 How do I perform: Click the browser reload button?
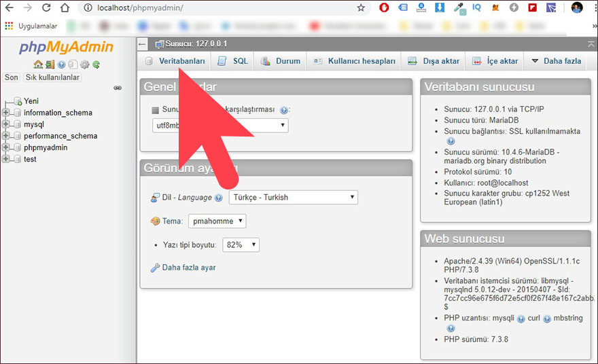point(46,7)
